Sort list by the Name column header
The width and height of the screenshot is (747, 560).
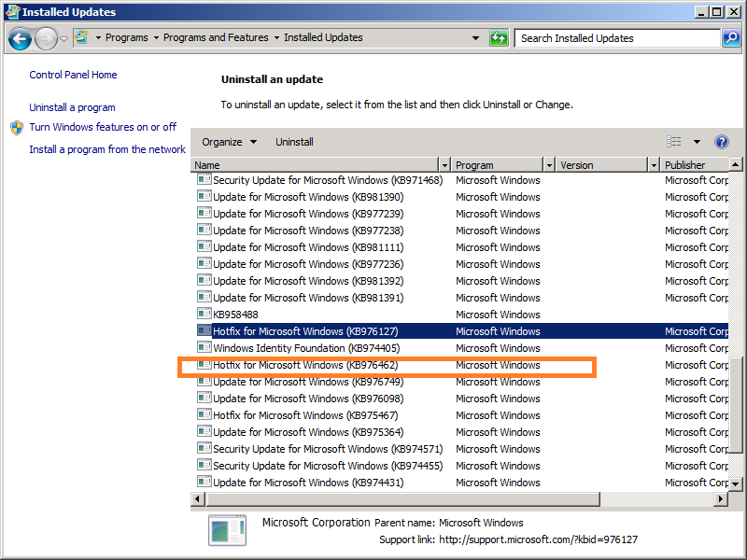point(315,165)
